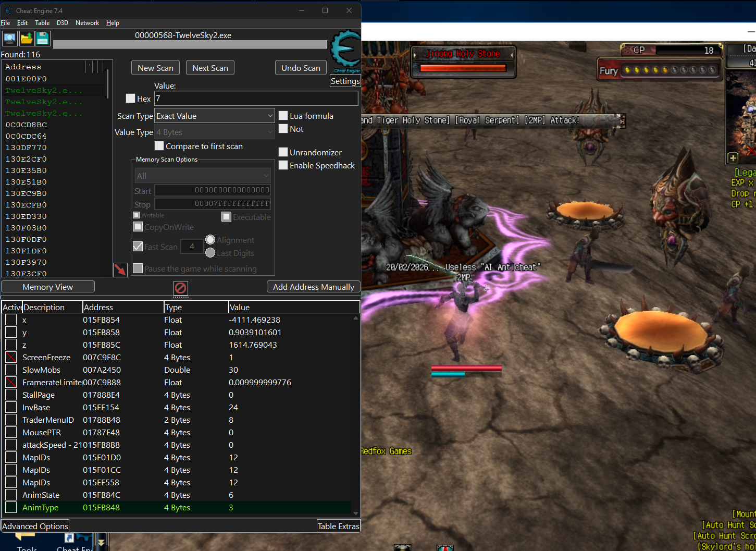Click the plus icon on game minimap
756x551 pixels.
coord(733,157)
